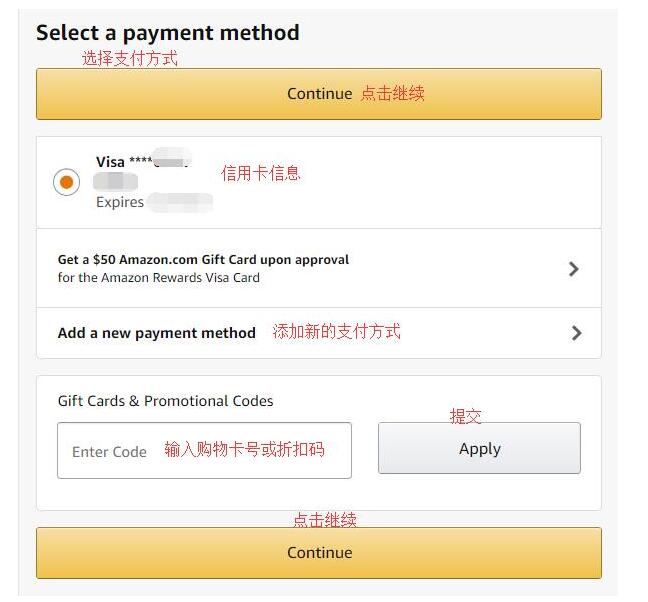Open the $50 Amazon.com Gift Card offer
This screenshot has width=648, height=602.
tap(203, 260)
